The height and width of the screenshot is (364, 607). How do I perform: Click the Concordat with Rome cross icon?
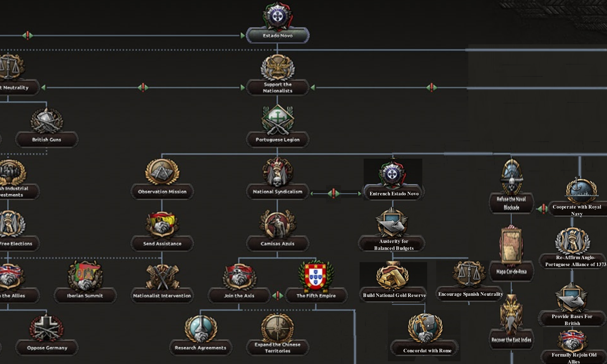click(x=425, y=328)
